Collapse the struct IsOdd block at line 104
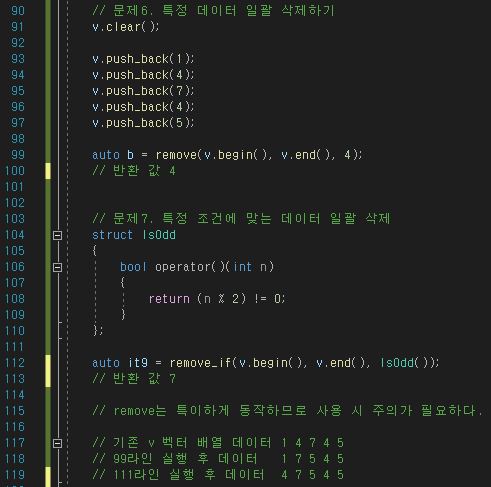491x487 pixels. (57, 235)
